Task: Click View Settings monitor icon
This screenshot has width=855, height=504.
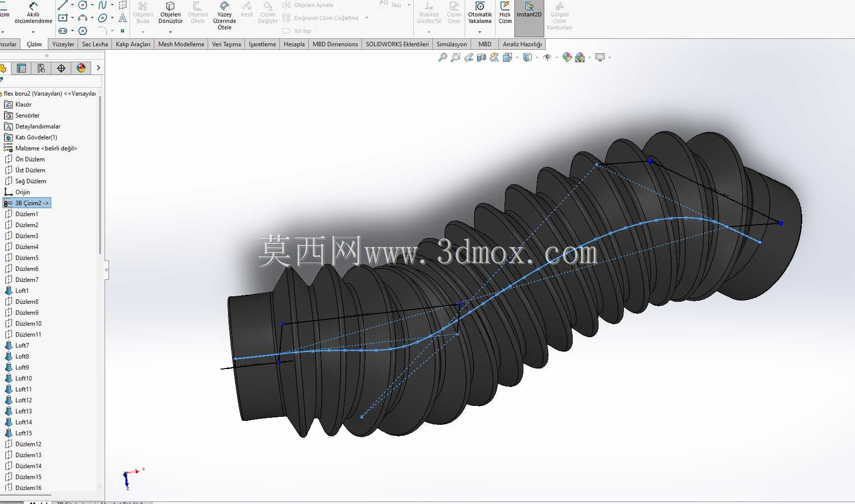Action: (x=600, y=58)
